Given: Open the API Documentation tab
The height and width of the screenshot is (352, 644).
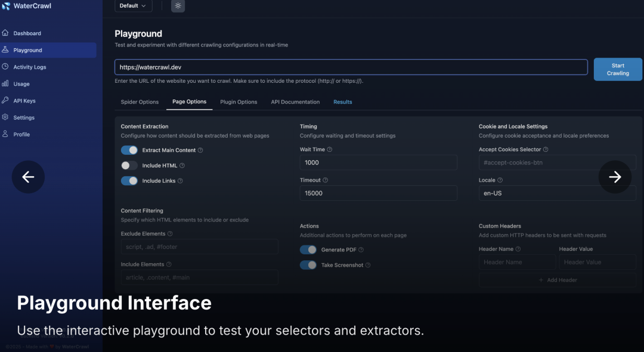Looking at the screenshot, I should point(295,102).
